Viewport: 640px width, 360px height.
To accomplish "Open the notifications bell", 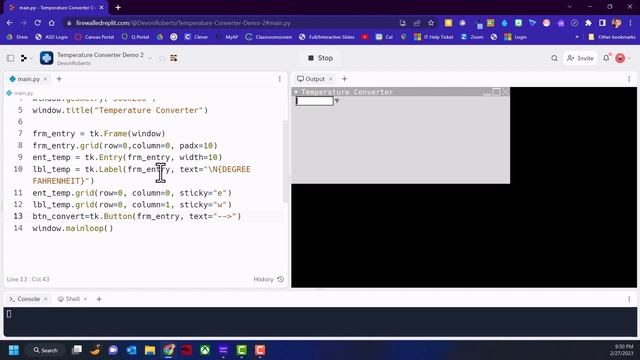I will point(606,58).
